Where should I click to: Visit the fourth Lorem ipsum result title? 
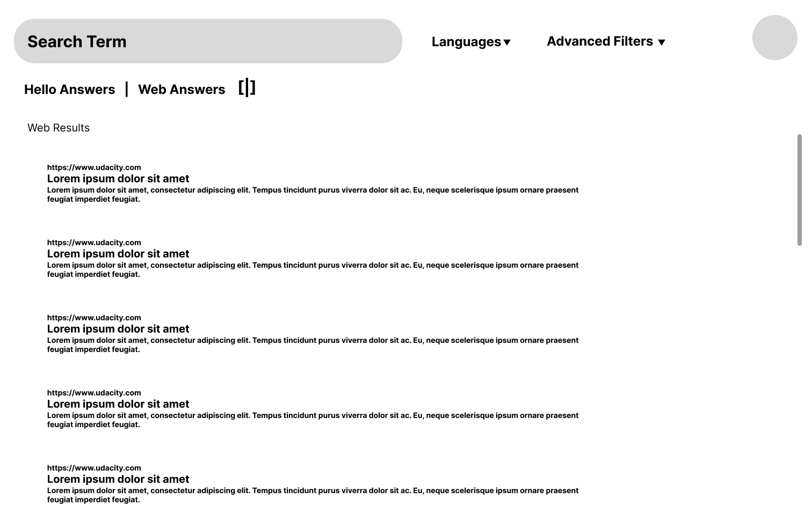(118, 404)
